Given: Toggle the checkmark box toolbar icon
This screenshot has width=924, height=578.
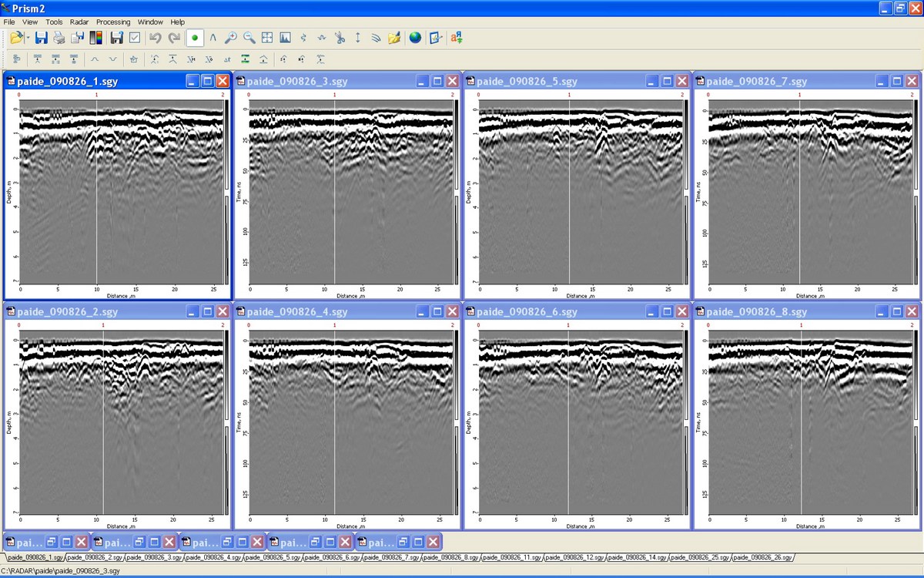Looking at the screenshot, I should 135,38.
